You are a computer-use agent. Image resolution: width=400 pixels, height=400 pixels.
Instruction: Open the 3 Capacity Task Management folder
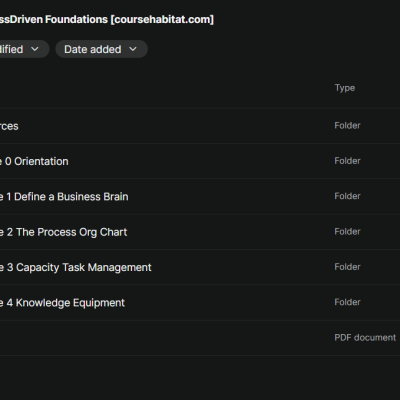(75, 267)
